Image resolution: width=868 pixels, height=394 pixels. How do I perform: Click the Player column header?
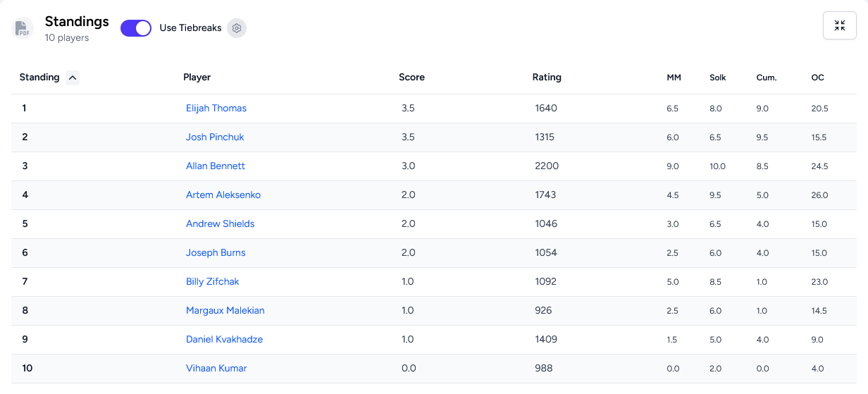point(197,78)
